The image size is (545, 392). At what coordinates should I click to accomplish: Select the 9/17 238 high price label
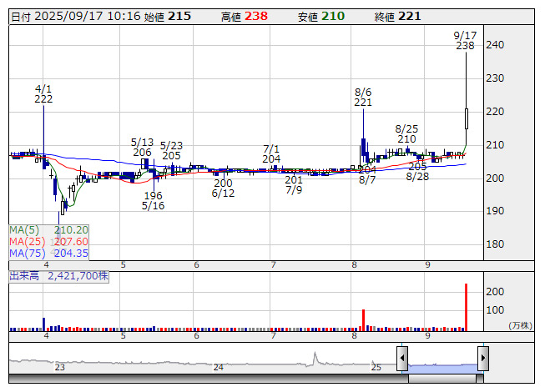[x=465, y=41]
